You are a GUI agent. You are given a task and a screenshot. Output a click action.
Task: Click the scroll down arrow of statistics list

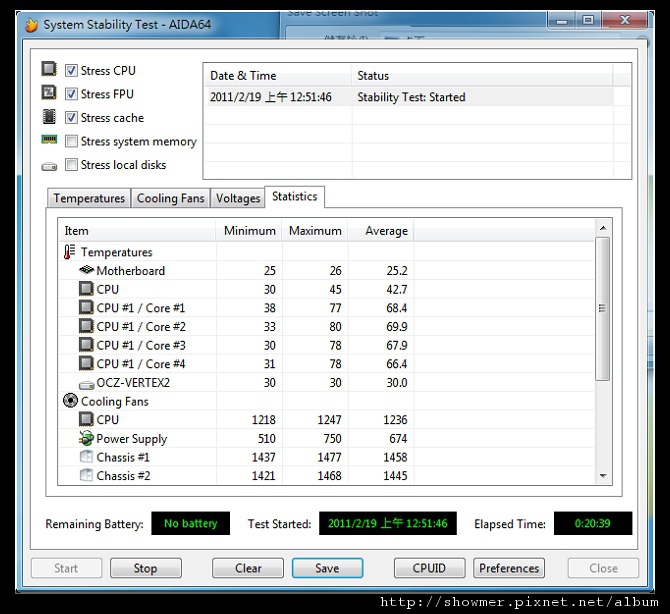click(x=603, y=476)
